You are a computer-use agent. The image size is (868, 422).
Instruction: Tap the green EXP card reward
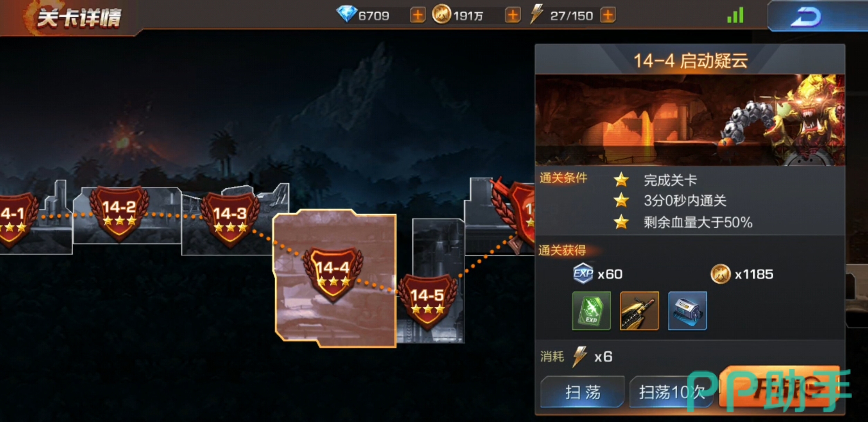(x=591, y=311)
